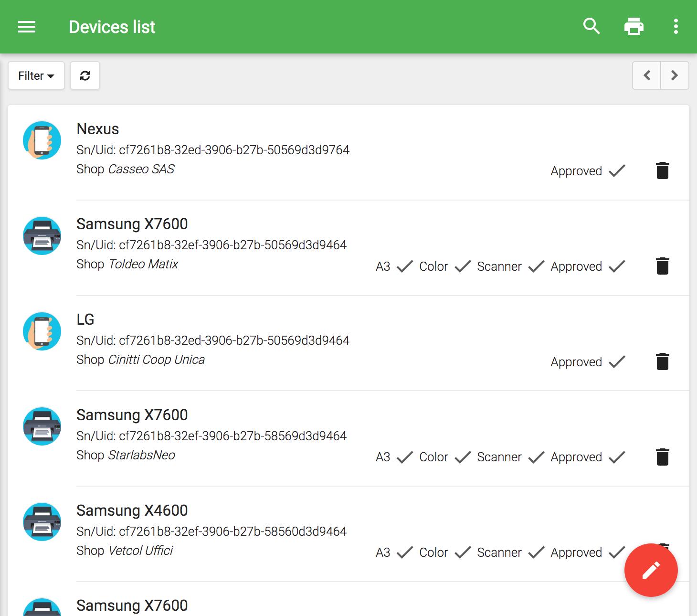The height and width of the screenshot is (616, 697).
Task: Go to next page arrow
Action: [x=674, y=75]
